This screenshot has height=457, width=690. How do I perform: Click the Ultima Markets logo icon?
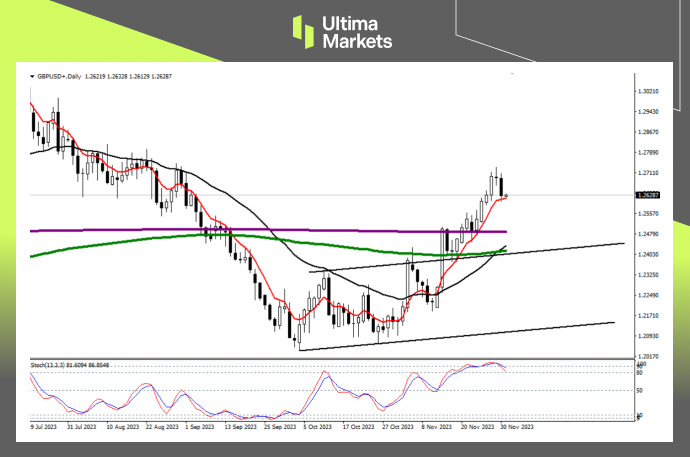[302, 31]
